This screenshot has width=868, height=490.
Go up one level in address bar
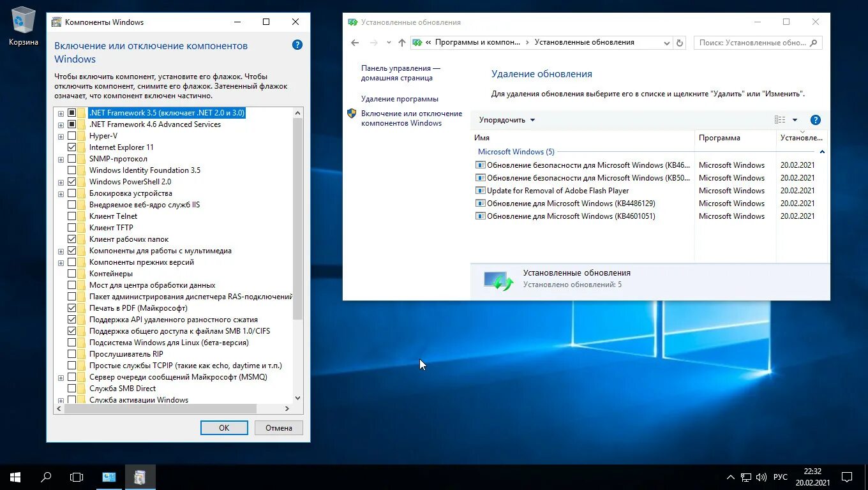point(401,43)
